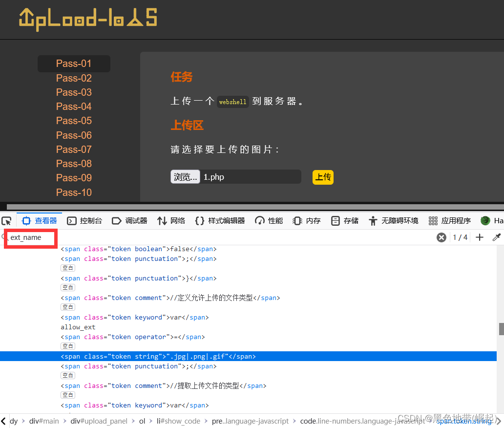Switch to the 控制台 console tab
Viewport: 504px width, 428px height.
click(84, 221)
